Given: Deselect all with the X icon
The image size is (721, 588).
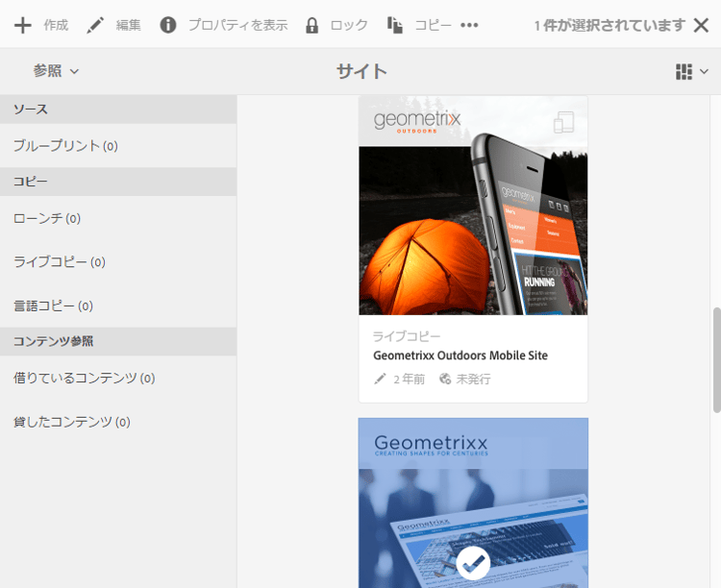Looking at the screenshot, I should [x=701, y=25].
